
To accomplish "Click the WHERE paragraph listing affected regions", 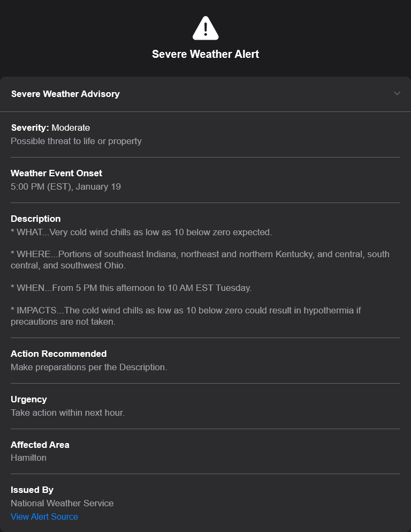I will pyautogui.click(x=200, y=259).
